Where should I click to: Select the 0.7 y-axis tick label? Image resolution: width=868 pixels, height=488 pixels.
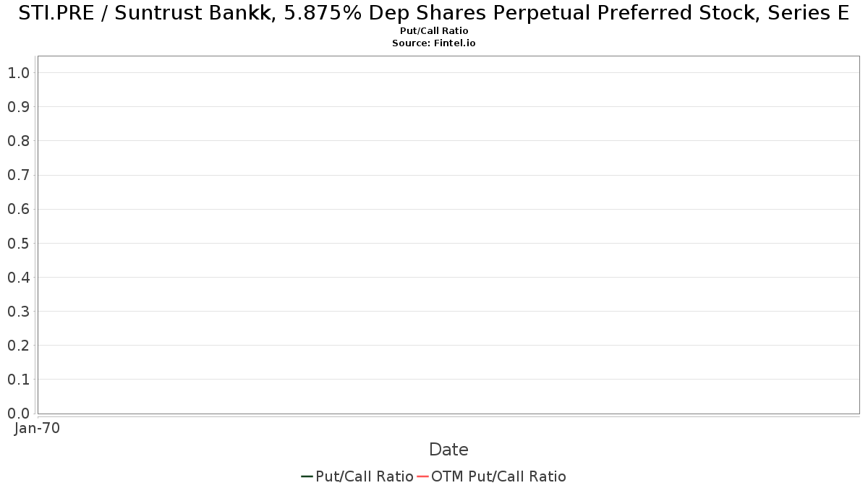click(x=18, y=175)
